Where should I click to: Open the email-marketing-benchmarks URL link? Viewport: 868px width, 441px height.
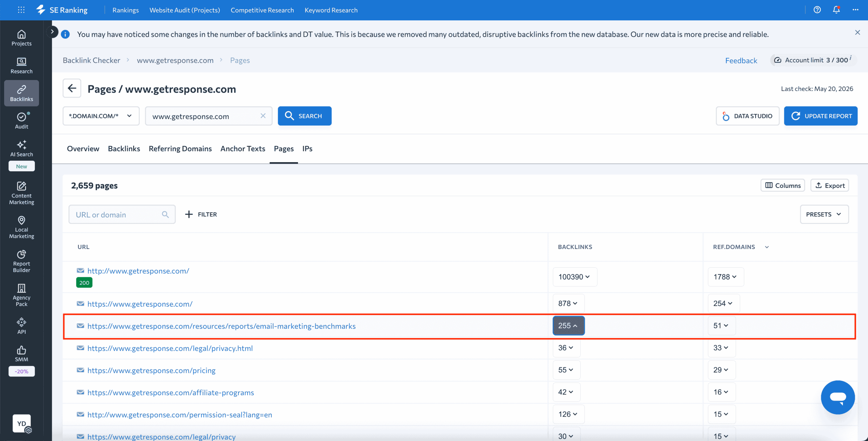coord(221,326)
